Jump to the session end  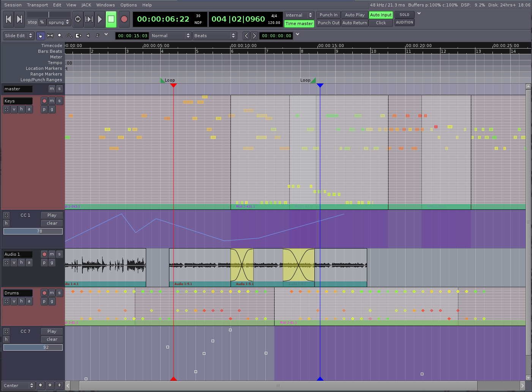19,19
